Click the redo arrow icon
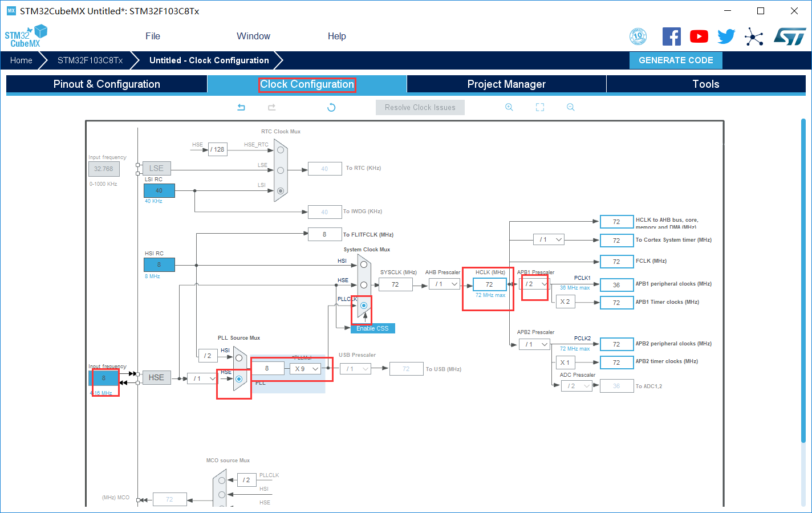 coord(272,107)
